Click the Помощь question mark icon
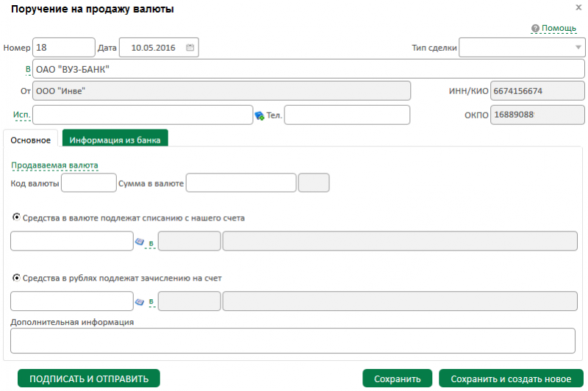 [536, 28]
